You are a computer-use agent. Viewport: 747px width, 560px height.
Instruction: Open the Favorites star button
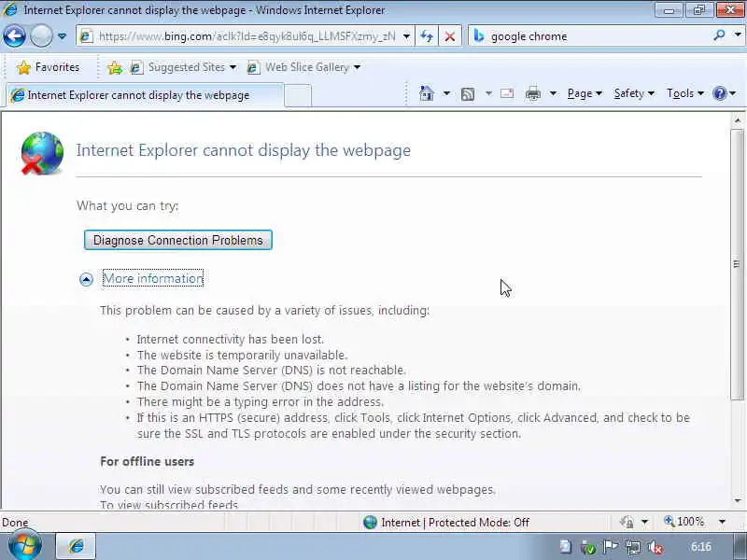[x=49, y=67]
